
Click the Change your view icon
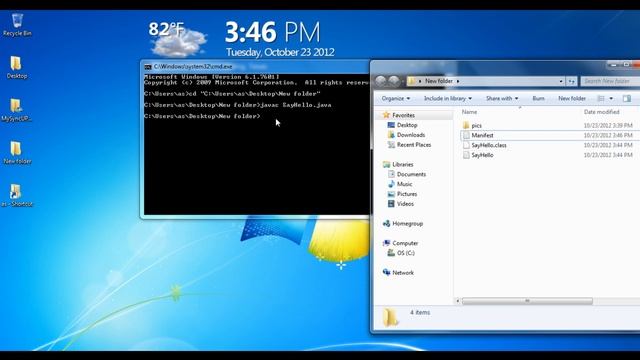click(x=601, y=98)
